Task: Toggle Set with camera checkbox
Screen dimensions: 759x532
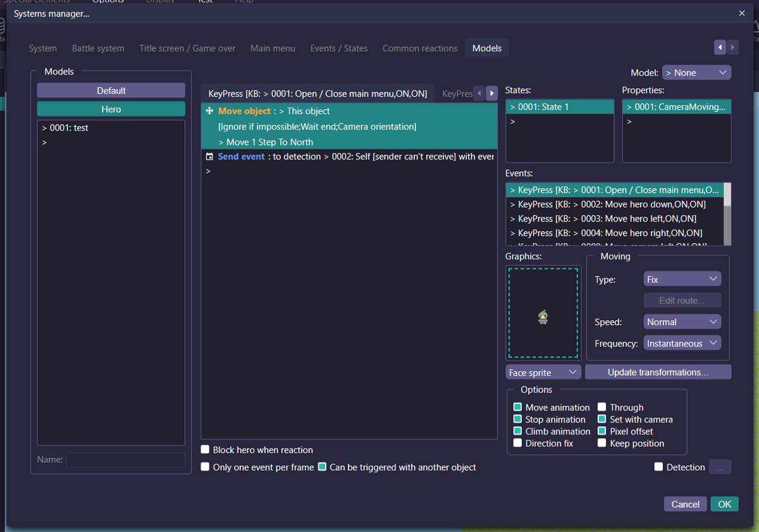Action: pyautogui.click(x=602, y=419)
